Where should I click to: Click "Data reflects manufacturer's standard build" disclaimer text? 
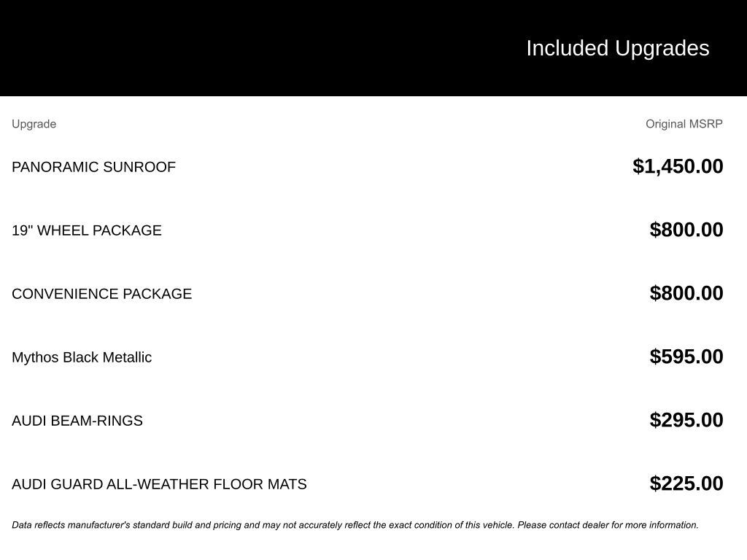pos(102,525)
